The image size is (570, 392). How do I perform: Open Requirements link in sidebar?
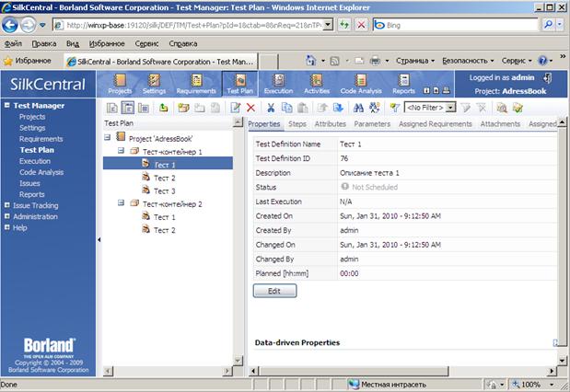(41, 139)
